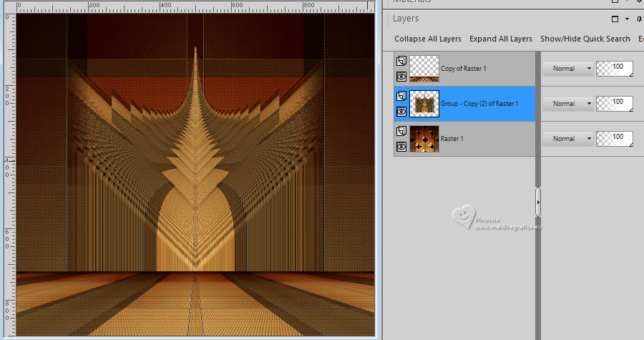
Task: Pin the Layers palette with pushpin icon
Action: (x=639, y=19)
